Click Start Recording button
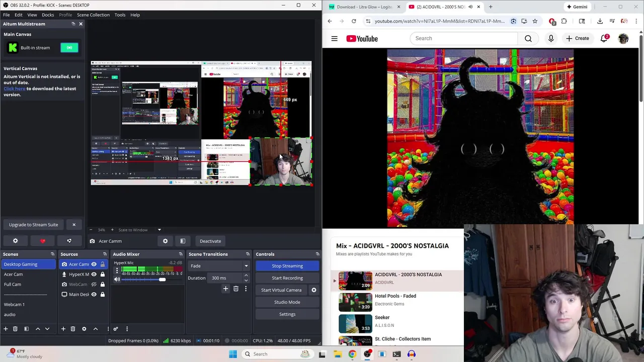The image size is (644, 362). [287, 278]
